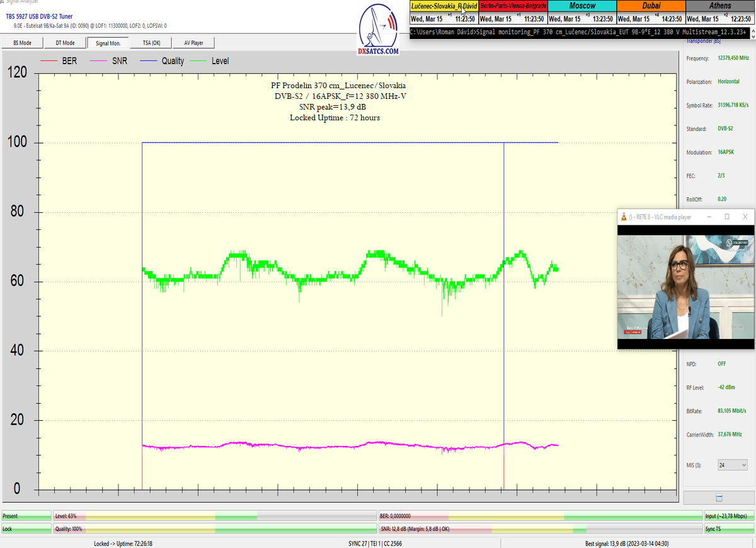Screen dimensions: 756x548
Task: Click the DXSATCS.COM satellite dish logo
Action: pyautogui.click(x=379, y=30)
